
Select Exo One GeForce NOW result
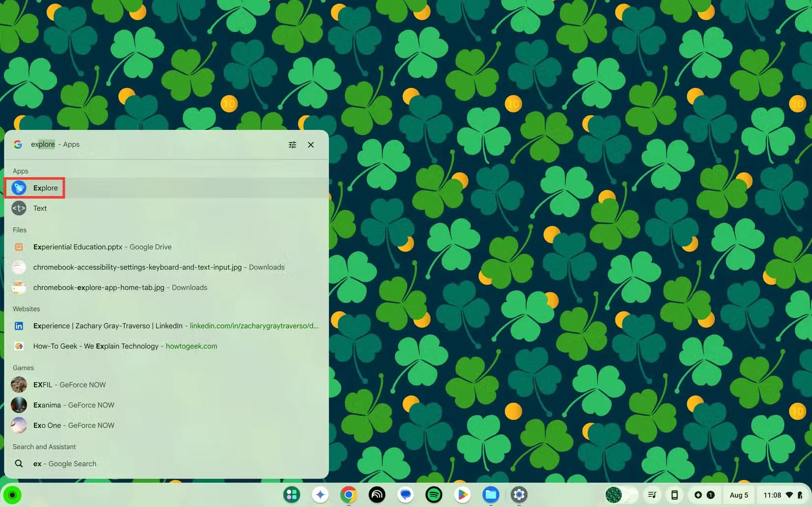coord(73,425)
